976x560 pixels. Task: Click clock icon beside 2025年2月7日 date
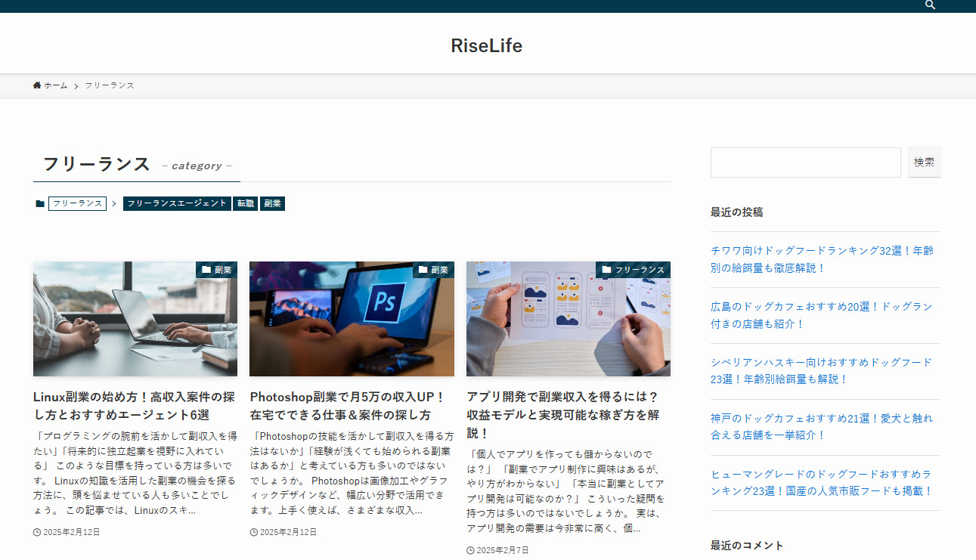[x=470, y=550]
